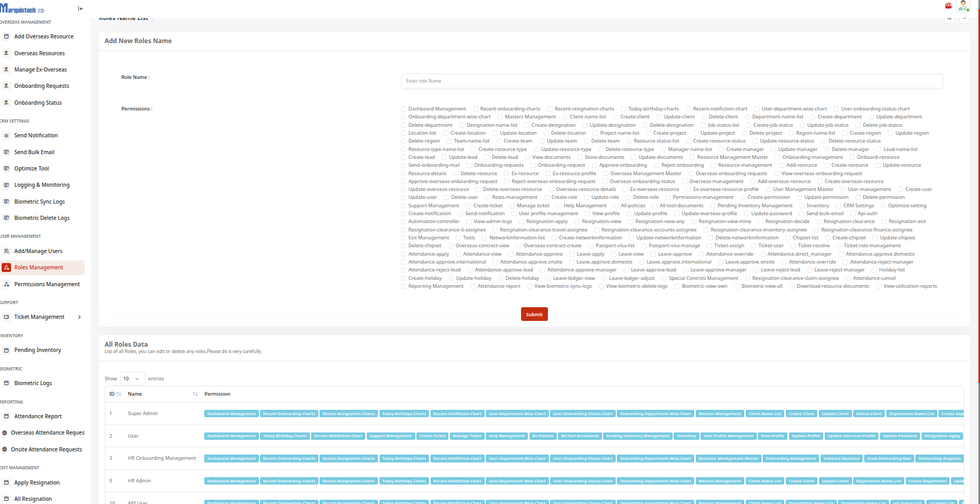Go to Attendance Report page
The width and height of the screenshot is (980, 504).
click(38, 417)
